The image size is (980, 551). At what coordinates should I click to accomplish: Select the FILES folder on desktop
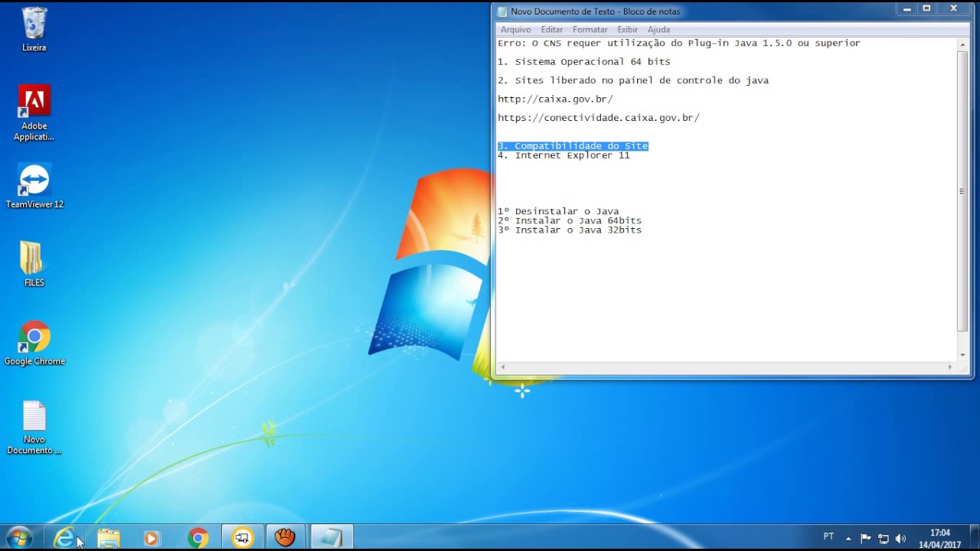34,265
